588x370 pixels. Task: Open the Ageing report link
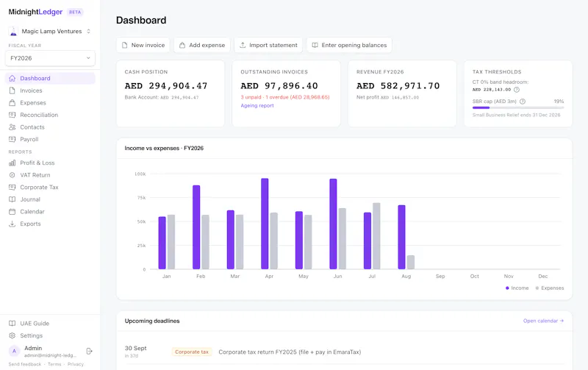pyautogui.click(x=257, y=105)
